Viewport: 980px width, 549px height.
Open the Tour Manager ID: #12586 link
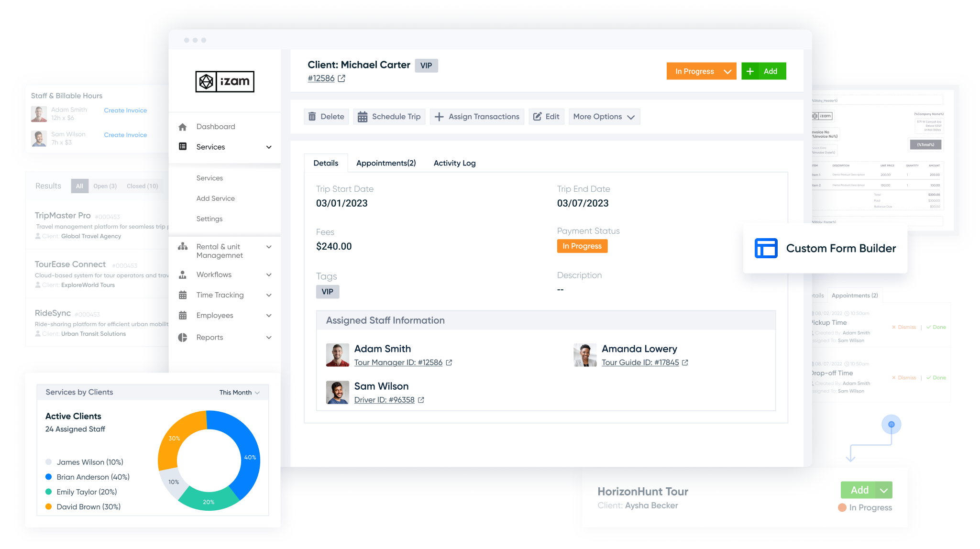398,362
